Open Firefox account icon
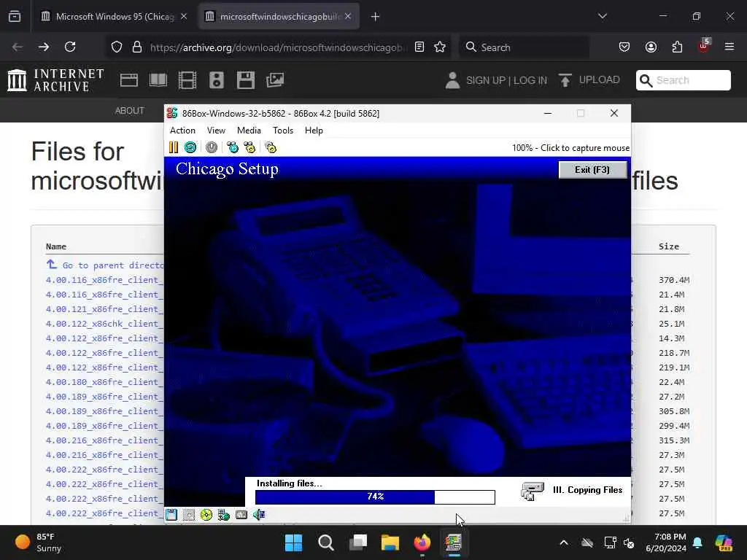The image size is (747, 560). [x=651, y=47]
